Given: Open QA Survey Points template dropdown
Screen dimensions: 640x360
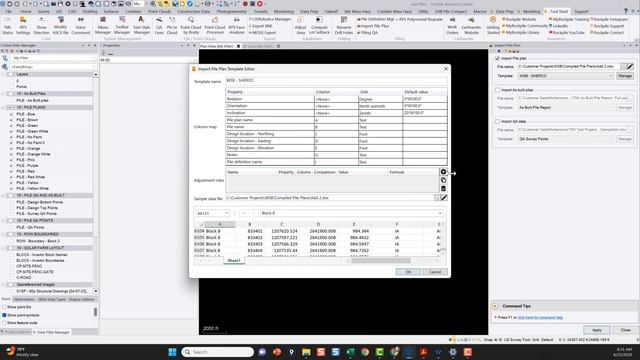Looking at the screenshot, I should 565,139.
